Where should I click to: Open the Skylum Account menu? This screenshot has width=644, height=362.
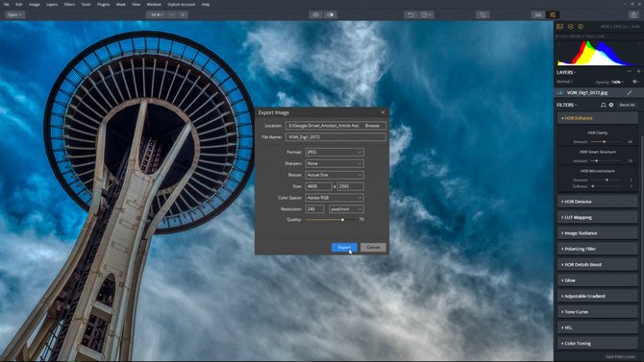pyautogui.click(x=181, y=4)
